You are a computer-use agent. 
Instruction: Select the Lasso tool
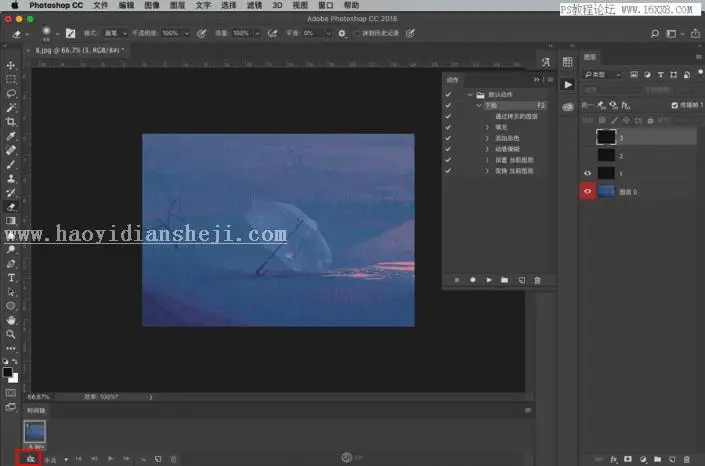tap(11, 94)
